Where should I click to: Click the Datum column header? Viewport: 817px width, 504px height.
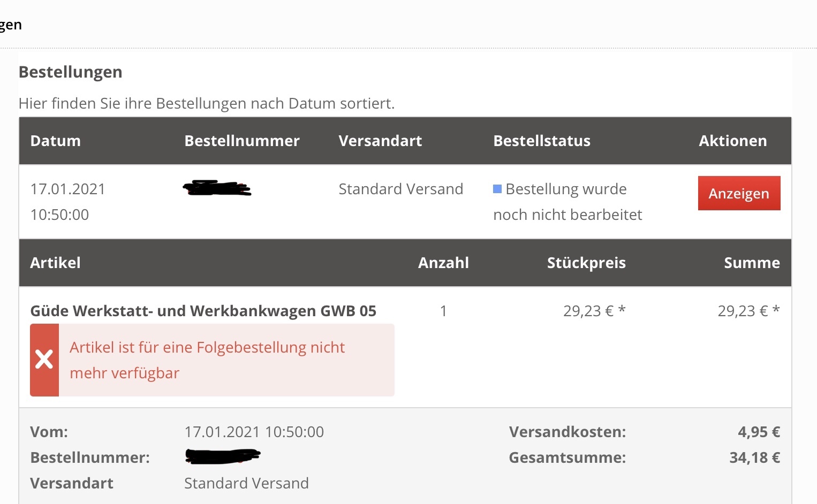pyautogui.click(x=55, y=141)
